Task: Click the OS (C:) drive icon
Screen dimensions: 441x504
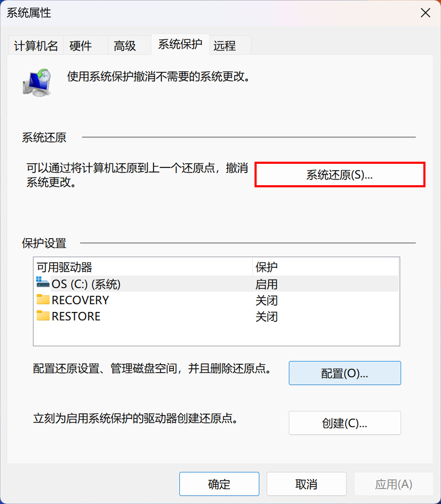Action: tap(43, 283)
